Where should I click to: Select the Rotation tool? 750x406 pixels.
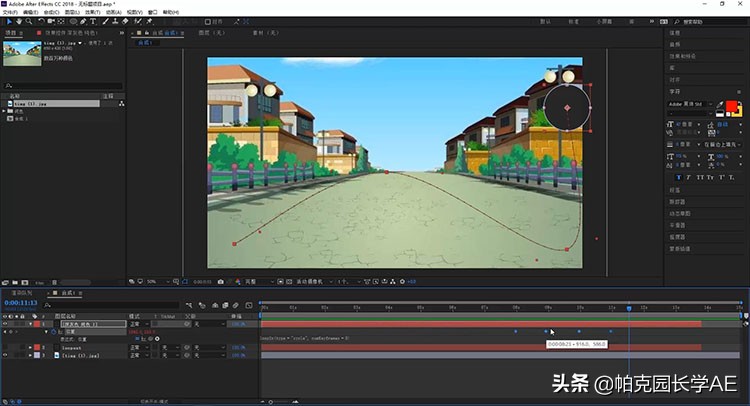(x=41, y=22)
